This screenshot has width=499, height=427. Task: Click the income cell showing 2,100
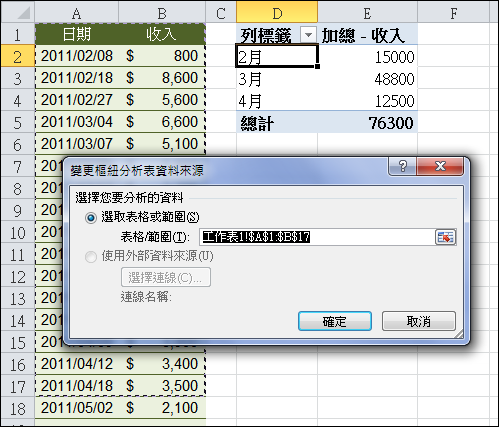[162, 408]
